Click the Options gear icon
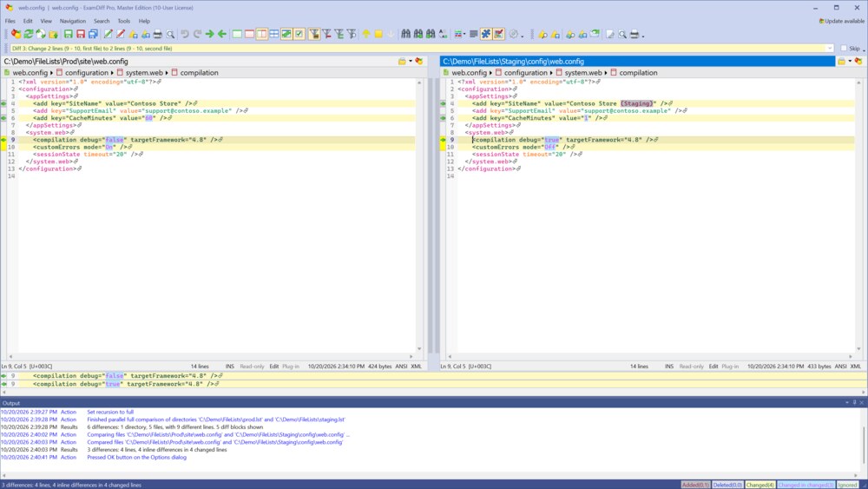Image resolution: width=868 pixels, height=489 pixels. point(513,35)
